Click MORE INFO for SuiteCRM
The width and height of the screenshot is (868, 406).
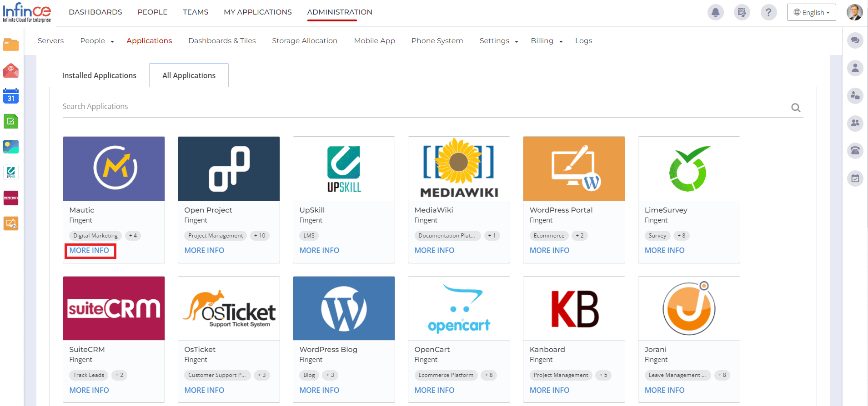[89, 390]
